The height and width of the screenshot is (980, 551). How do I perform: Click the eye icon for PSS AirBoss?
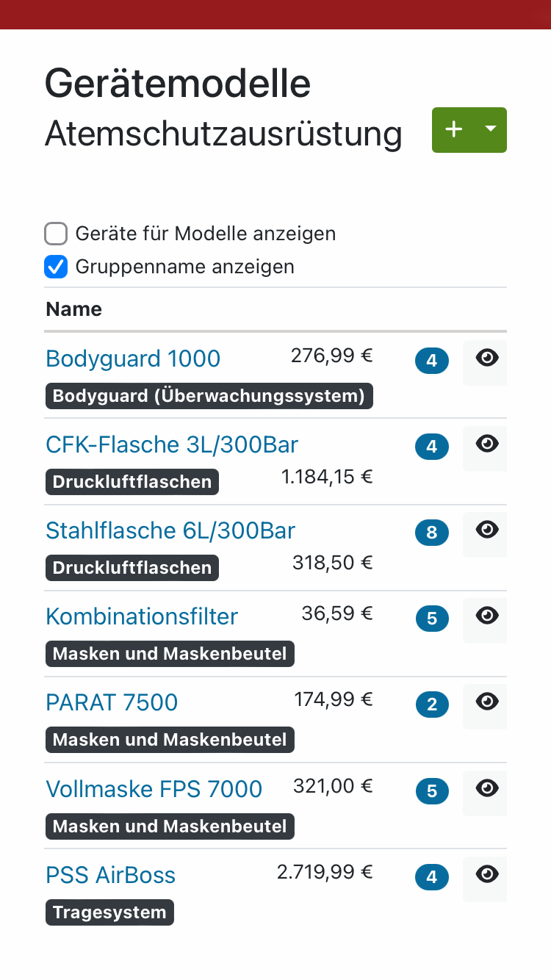pyautogui.click(x=486, y=876)
